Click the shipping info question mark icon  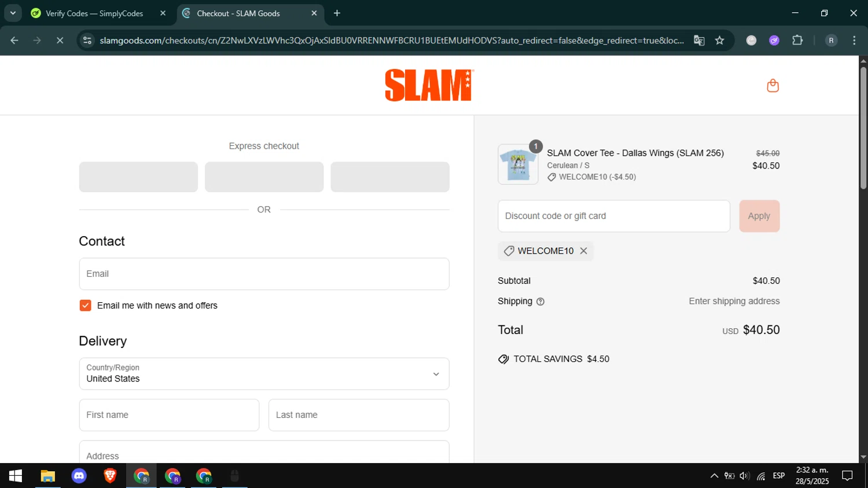pos(540,302)
